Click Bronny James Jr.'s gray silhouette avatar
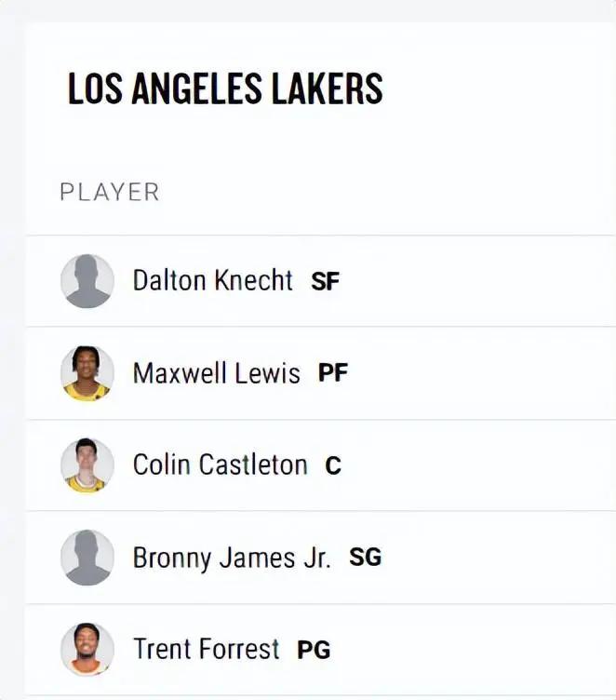Screen dimensions: 616x700 click(87, 558)
